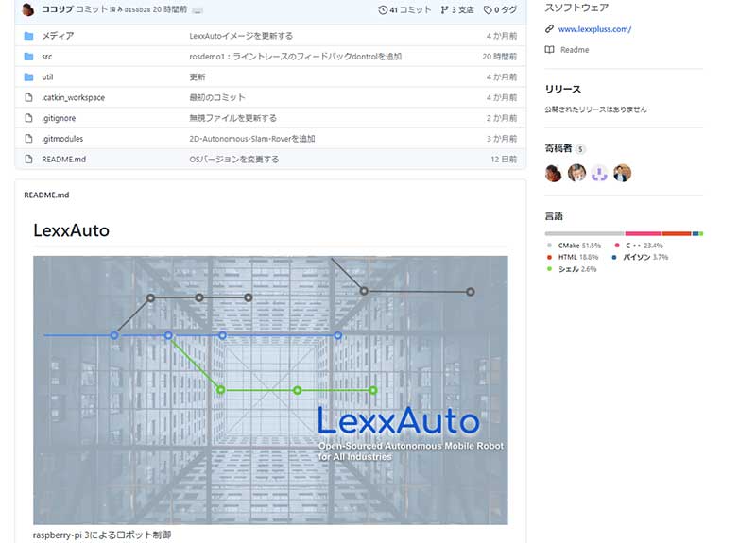Click the 寄稿者 contributors heading
Viewport: 756px width, 543px height.
(558, 149)
